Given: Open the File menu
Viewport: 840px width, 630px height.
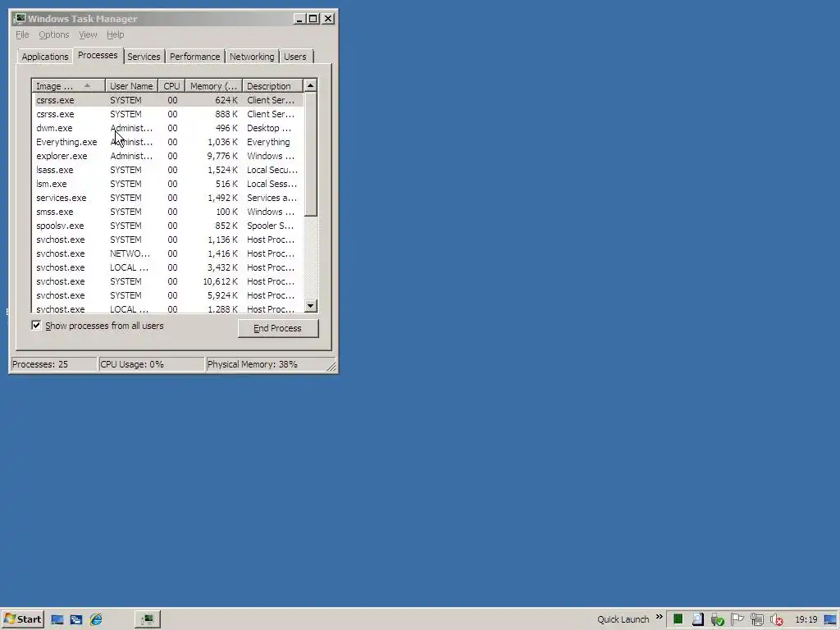Looking at the screenshot, I should click(x=22, y=34).
